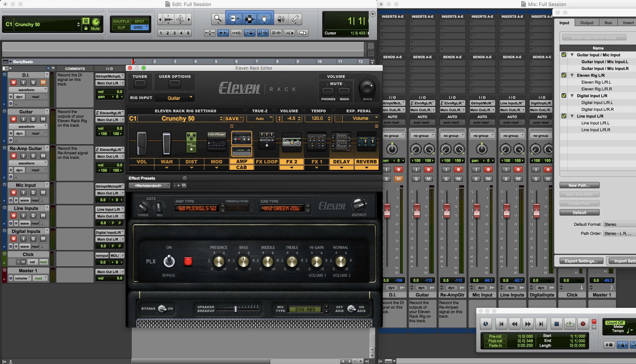Uncheck the Line Input L/R path checkbox
Image resolution: width=636 pixels, height=364 pixels.
[x=564, y=116]
